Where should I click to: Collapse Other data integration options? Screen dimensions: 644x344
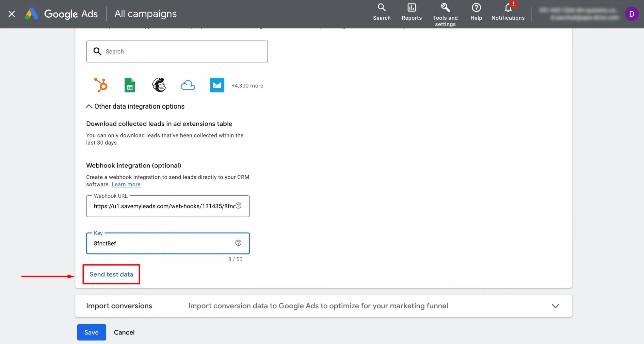pyautogui.click(x=135, y=107)
